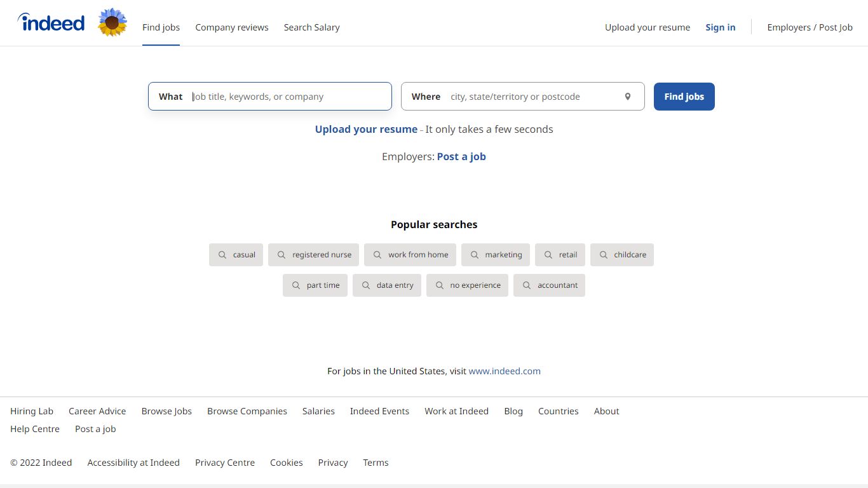Focus the What job title input field
The height and width of the screenshot is (488, 868).
pyautogui.click(x=270, y=97)
